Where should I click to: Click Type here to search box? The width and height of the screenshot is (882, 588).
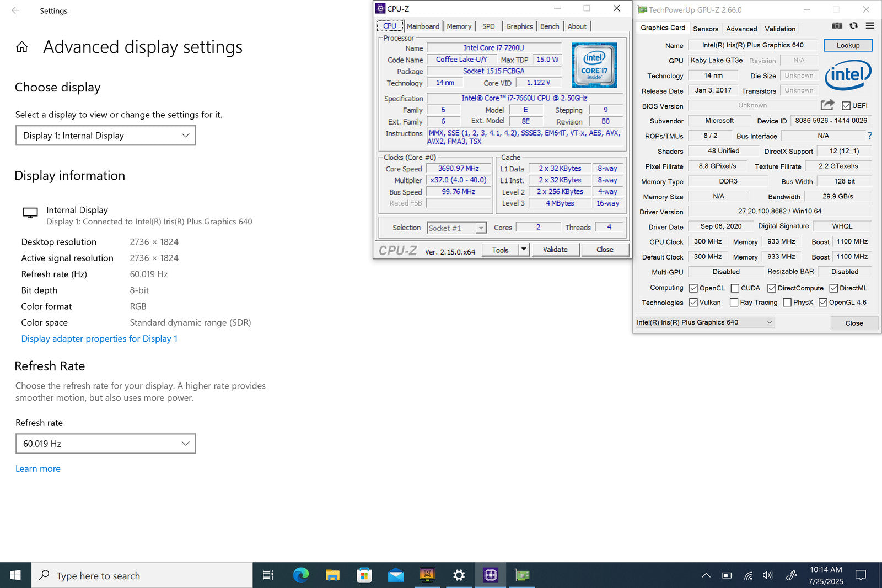(x=142, y=575)
